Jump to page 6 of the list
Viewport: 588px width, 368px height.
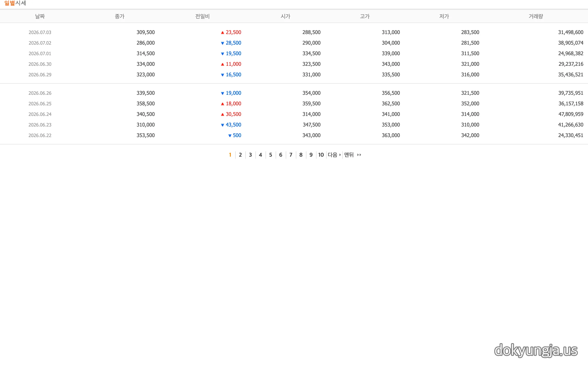tap(281, 155)
